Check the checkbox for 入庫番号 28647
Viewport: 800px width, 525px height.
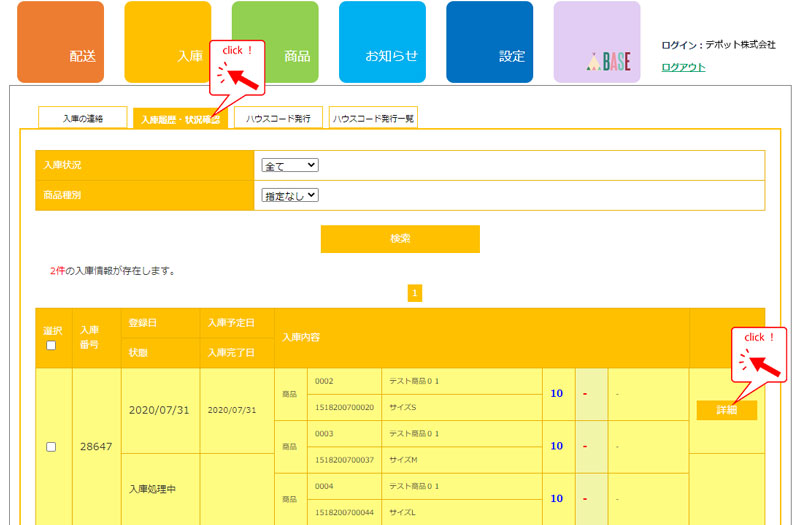(52, 447)
